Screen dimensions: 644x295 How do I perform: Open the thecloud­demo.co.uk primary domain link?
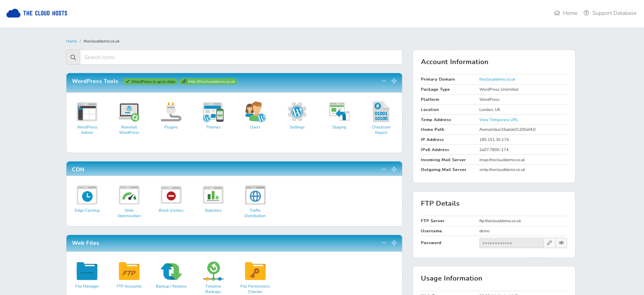pos(497,79)
